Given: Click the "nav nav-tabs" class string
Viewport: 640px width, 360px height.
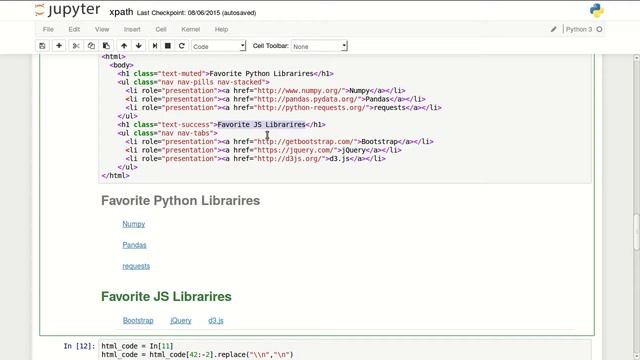Looking at the screenshot, I should [186, 133].
